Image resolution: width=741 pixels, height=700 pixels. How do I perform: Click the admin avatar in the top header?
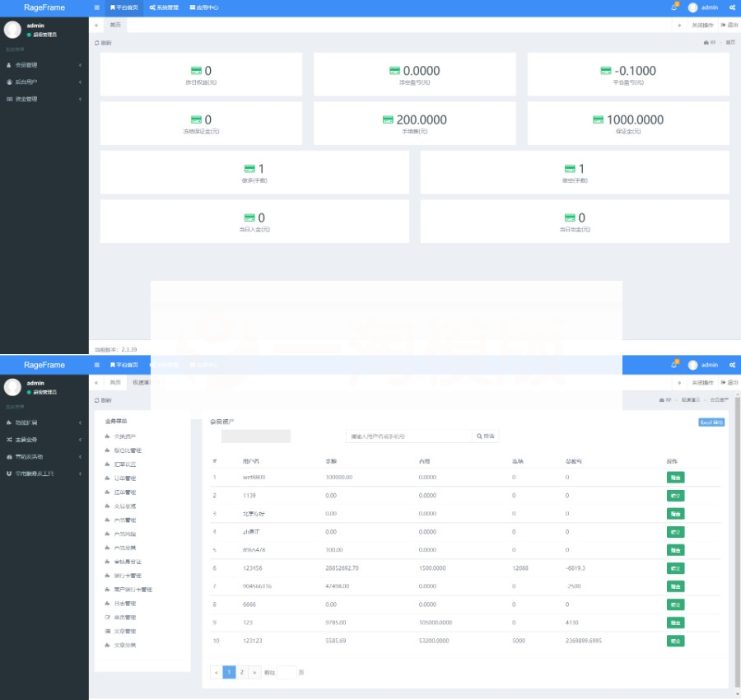point(692,7)
